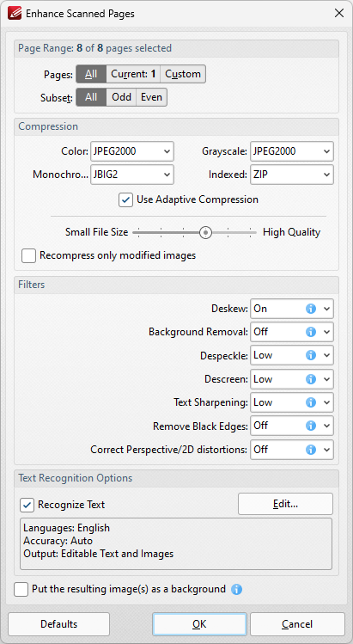Open the Monochrome compression dropdown
The height and width of the screenshot is (644, 353).
(x=132, y=175)
